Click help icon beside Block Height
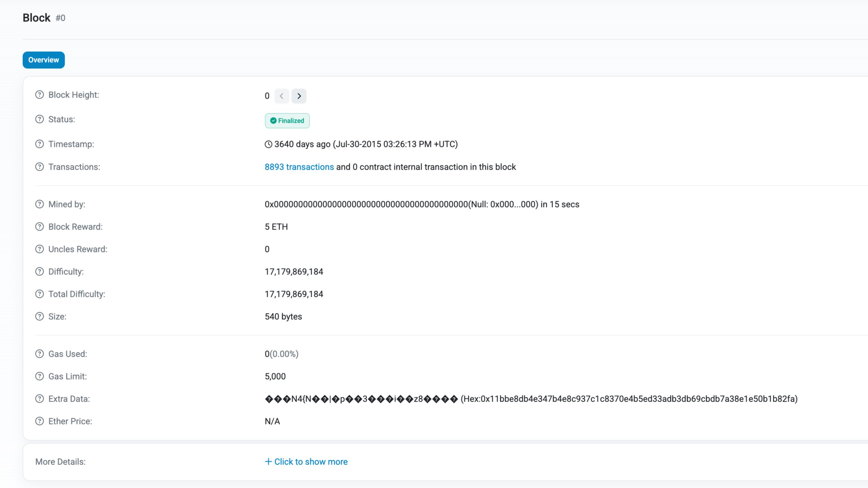868x488 pixels. [39, 95]
